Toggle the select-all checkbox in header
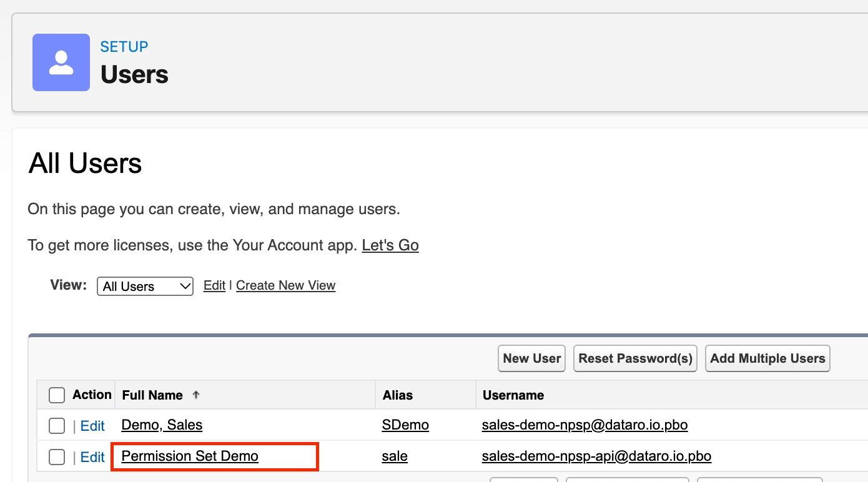 point(57,395)
